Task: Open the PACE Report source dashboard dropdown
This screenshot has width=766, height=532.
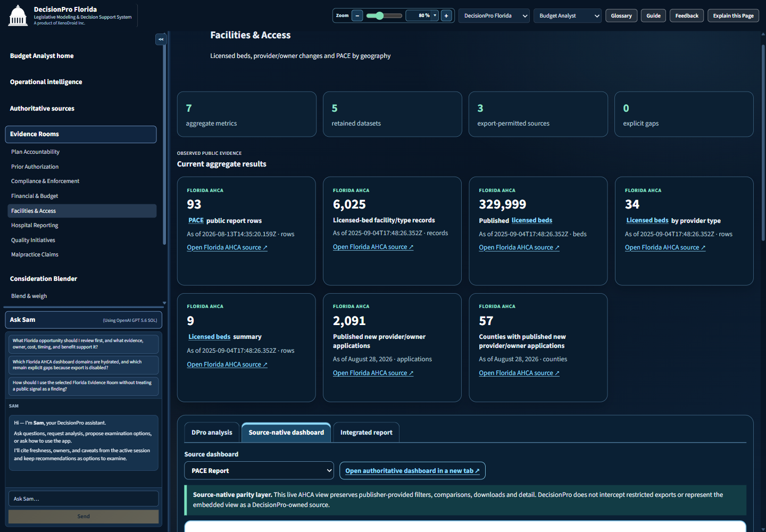Action: tap(259, 470)
